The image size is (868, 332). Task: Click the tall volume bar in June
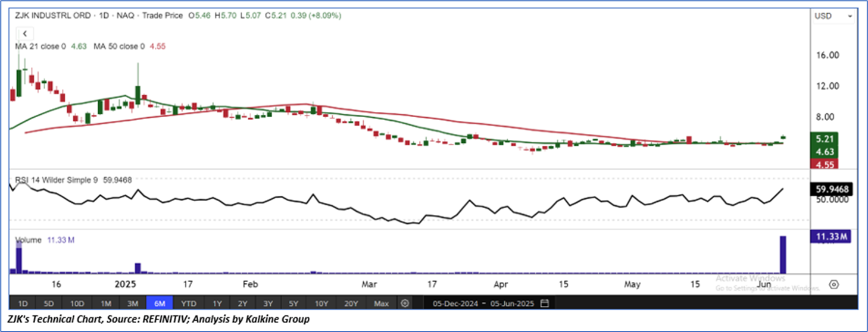pos(783,255)
